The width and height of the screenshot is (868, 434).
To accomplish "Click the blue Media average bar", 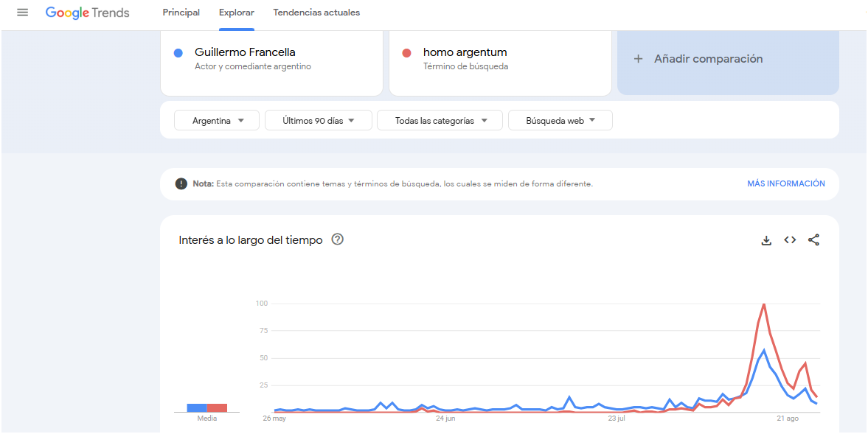I will 196,408.
